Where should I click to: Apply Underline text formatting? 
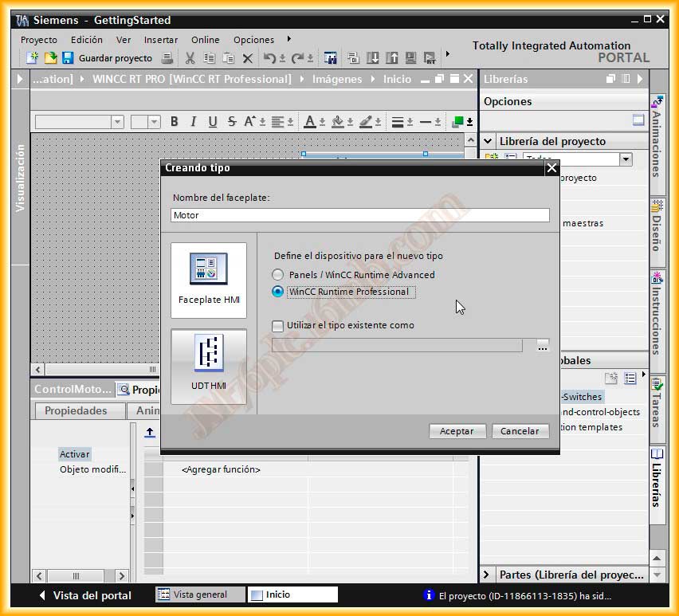point(212,122)
